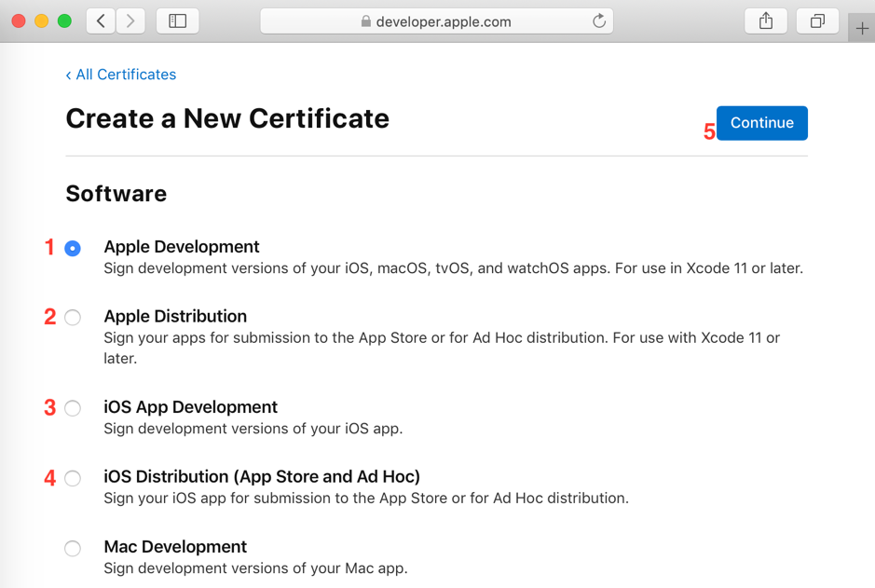Choose the iOS App Development radio button
This screenshot has width=875, height=588.
[73, 408]
